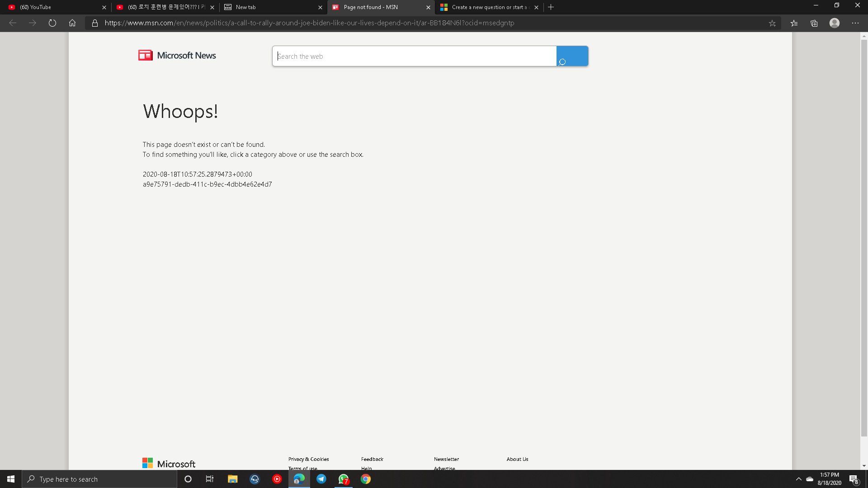Click the page vertical scrollbar

864,235
